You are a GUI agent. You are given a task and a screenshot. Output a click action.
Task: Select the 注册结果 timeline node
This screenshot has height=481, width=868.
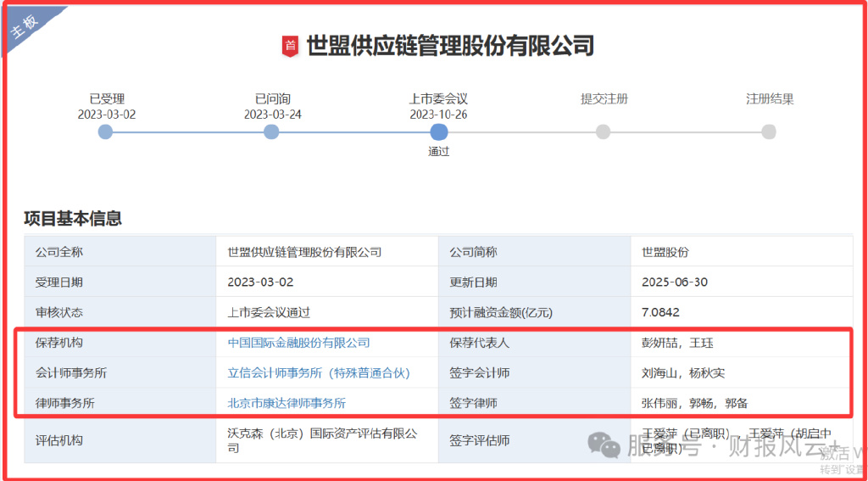click(x=768, y=131)
